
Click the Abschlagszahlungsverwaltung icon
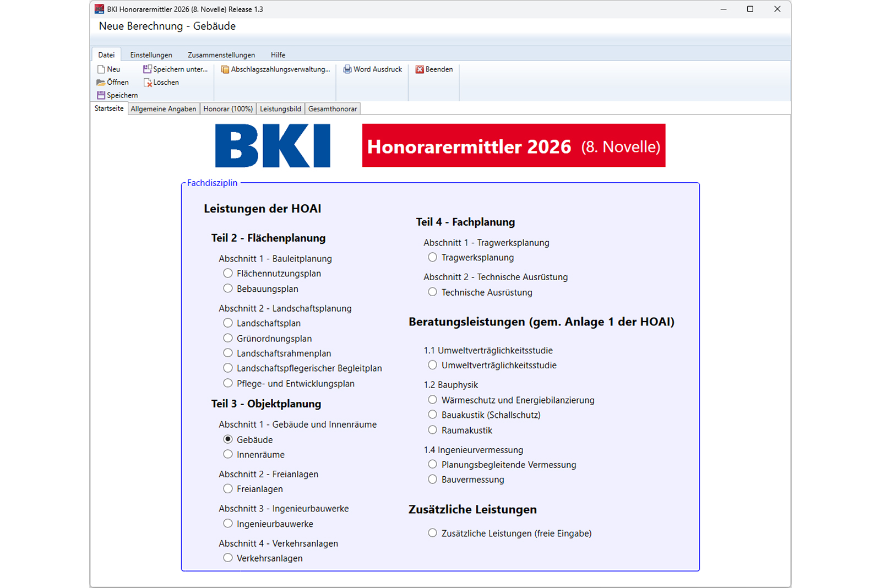(225, 69)
